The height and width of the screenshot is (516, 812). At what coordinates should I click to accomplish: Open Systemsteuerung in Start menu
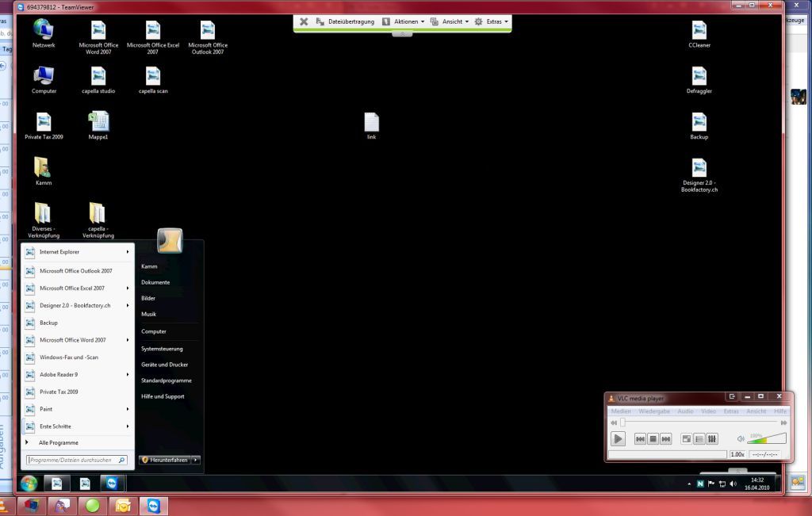(162, 349)
